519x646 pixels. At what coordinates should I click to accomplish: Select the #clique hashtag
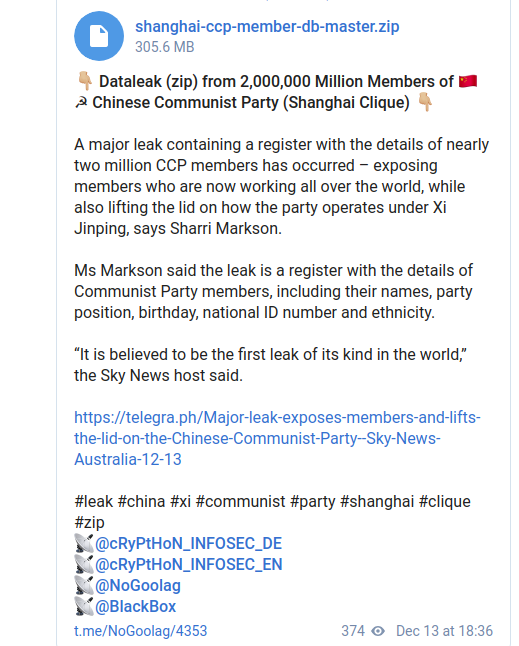point(444,502)
